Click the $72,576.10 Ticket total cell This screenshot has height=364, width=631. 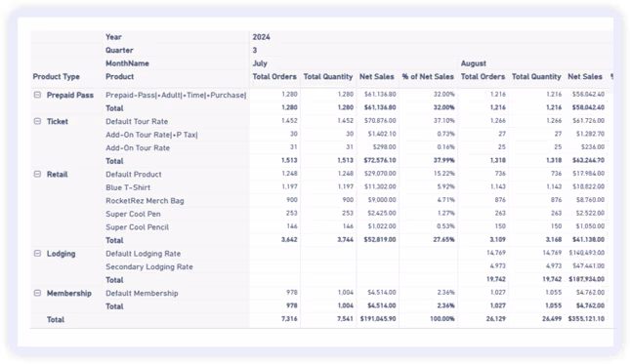380,160
